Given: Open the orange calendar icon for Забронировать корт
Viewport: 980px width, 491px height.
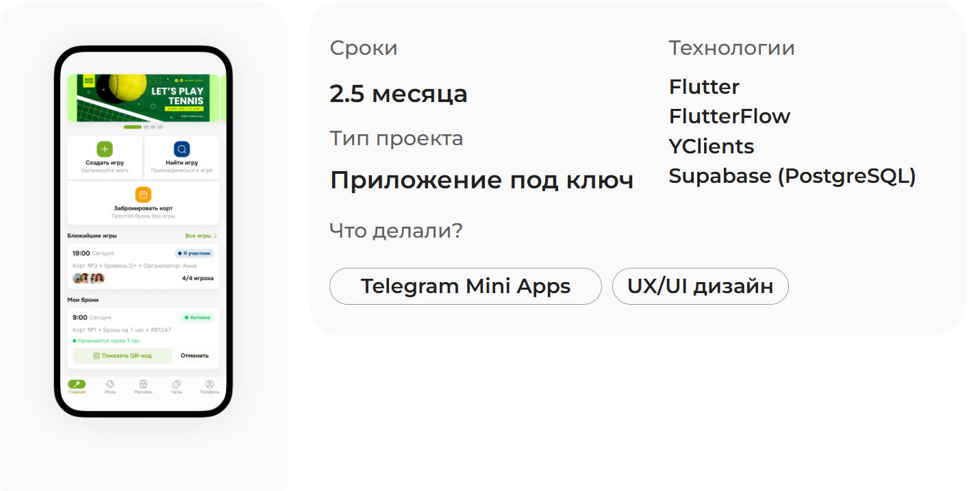Looking at the screenshot, I should coord(142,194).
